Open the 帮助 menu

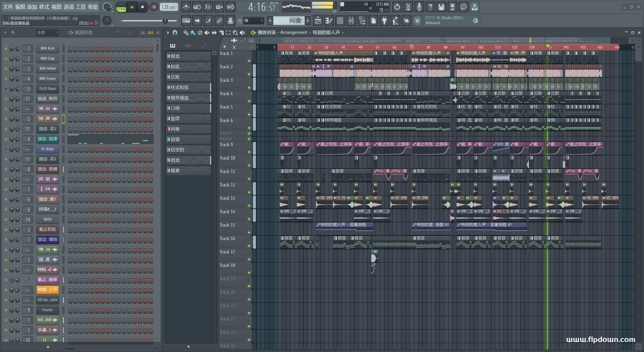93,7
